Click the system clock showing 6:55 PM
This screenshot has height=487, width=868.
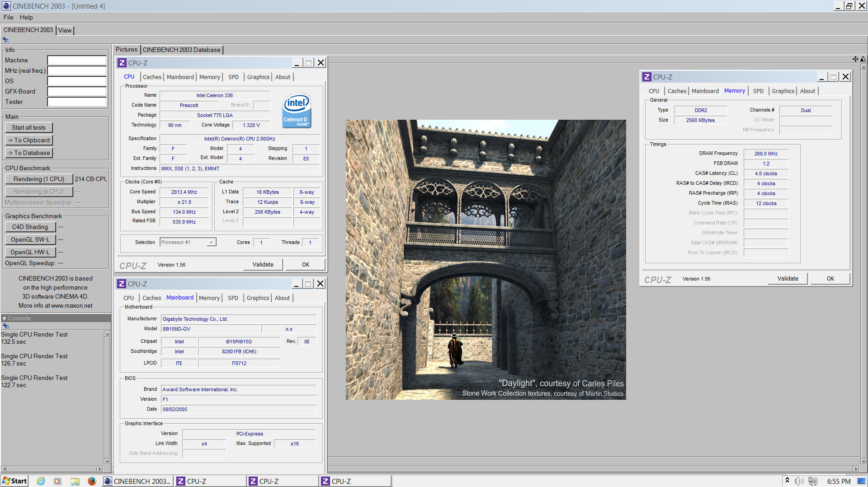click(839, 482)
